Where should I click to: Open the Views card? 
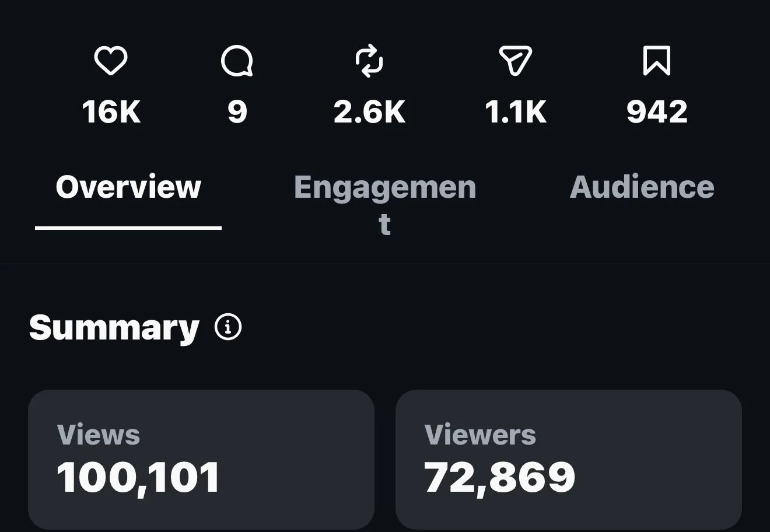pyautogui.click(x=201, y=460)
